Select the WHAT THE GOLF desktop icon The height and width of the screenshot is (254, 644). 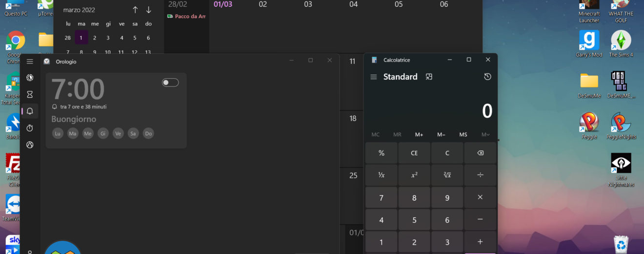coord(621,12)
